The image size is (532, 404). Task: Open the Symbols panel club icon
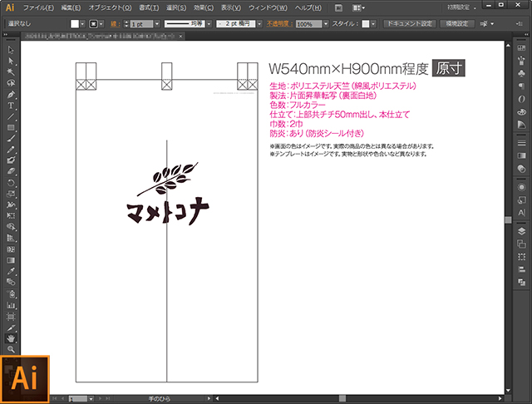[x=521, y=73]
